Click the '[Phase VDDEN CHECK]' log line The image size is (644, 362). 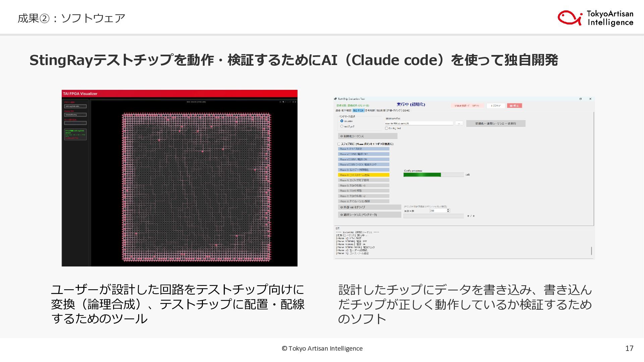coord(356,247)
